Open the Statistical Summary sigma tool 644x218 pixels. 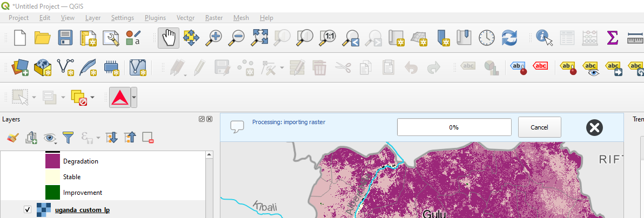tap(612, 38)
